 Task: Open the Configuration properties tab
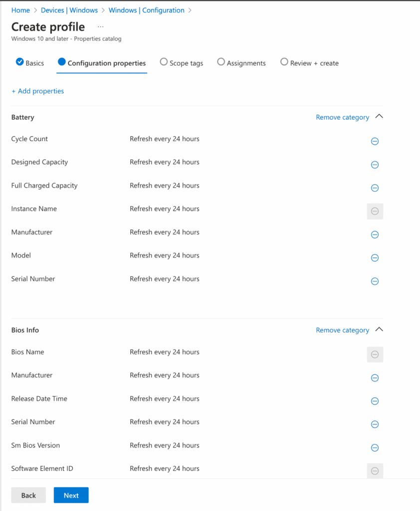click(102, 63)
